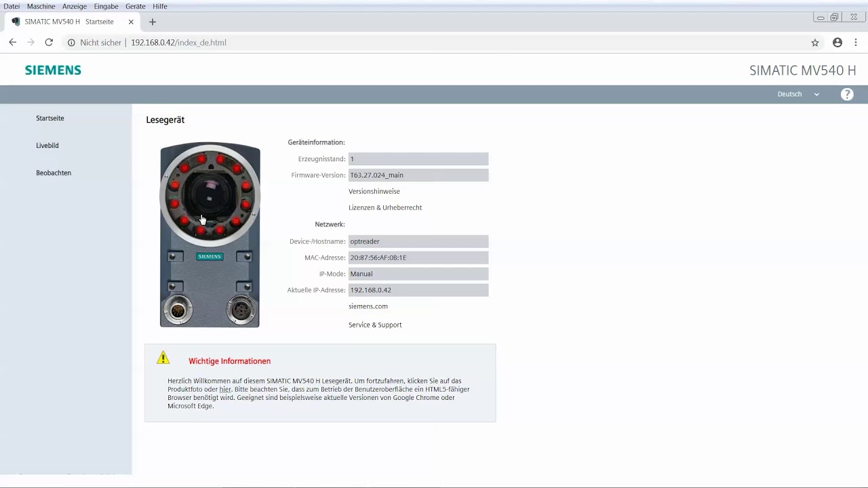Click the Device-/Hostname field 'optreader'

click(418, 241)
